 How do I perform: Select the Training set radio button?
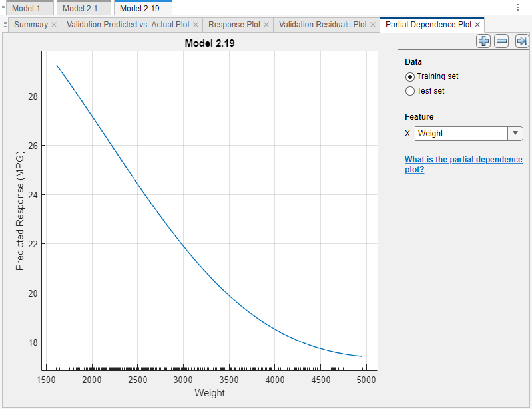[x=410, y=77]
